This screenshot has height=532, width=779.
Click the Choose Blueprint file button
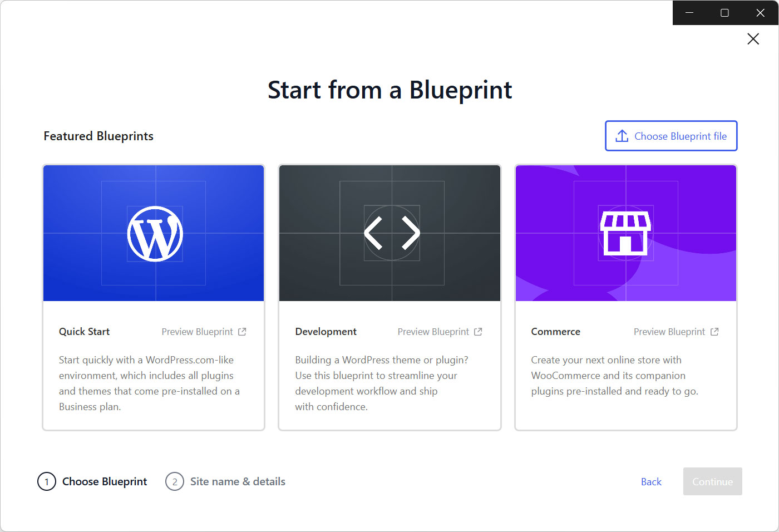pyautogui.click(x=671, y=135)
